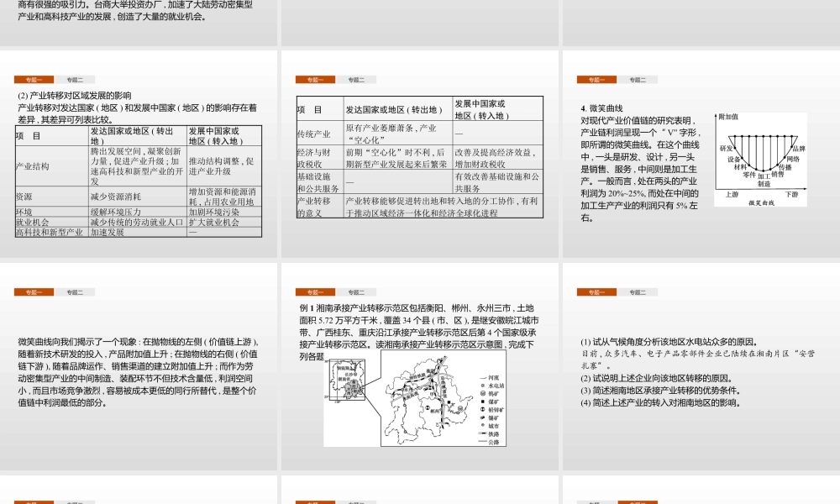Viewport: 840px width, 504px height.
Task: Click the 煤矿 coal mine legend symbol
Action: (482, 401)
